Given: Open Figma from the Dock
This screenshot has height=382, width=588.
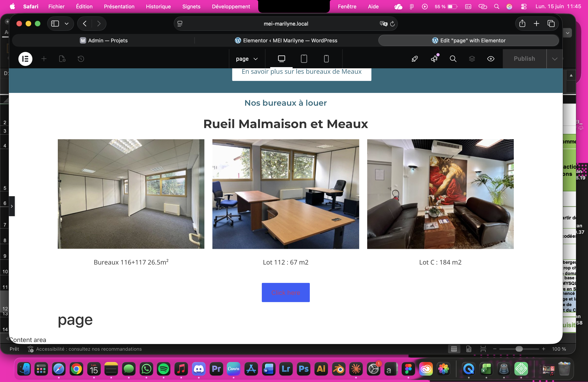Looking at the screenshot, I should tap(408, 369).
